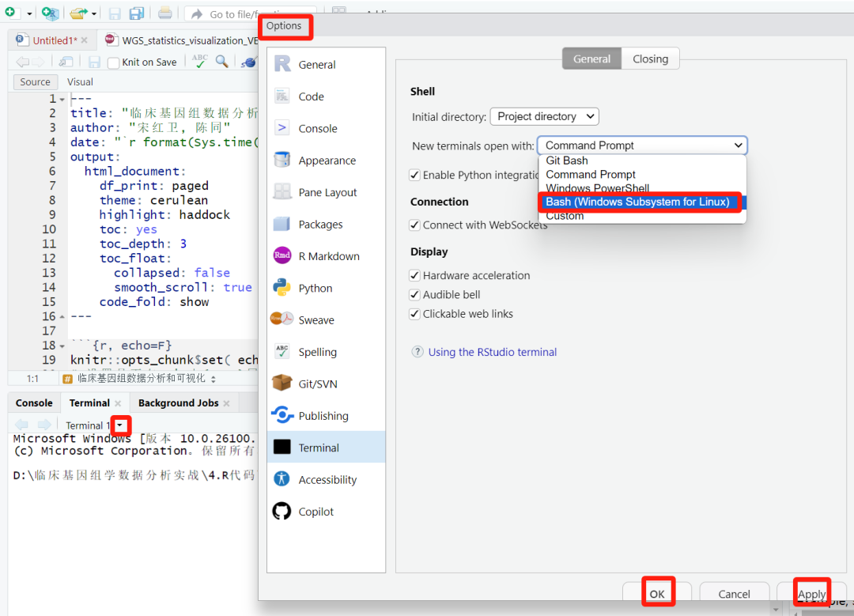854x616 pixels.
Task: Switch editor to Visual mode
Action: 80,81
